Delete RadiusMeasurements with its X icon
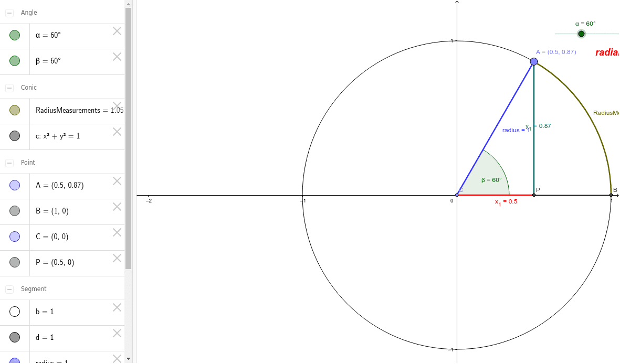The height and width of the screenshot is (364, 620). 117,105
